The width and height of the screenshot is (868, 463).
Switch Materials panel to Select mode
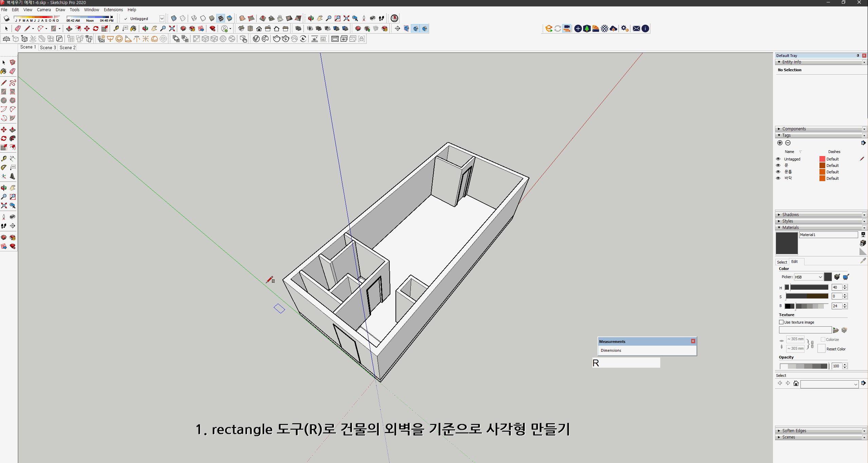pos(782,262)
